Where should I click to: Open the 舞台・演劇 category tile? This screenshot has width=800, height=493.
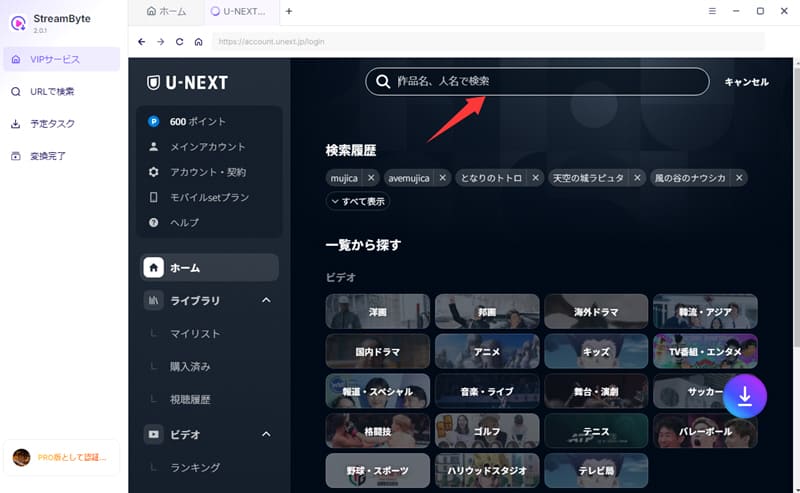pos(596,391)
